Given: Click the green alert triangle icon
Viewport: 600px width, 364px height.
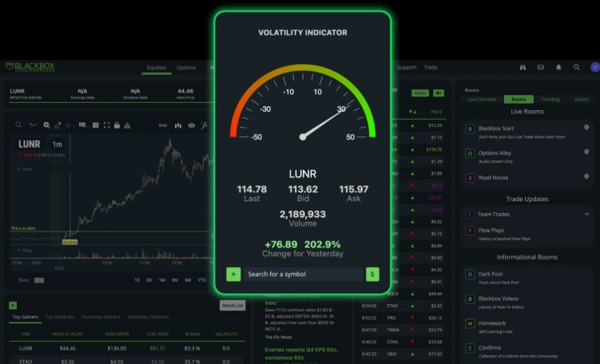Looking at the screenshot, I should [127, 125].
